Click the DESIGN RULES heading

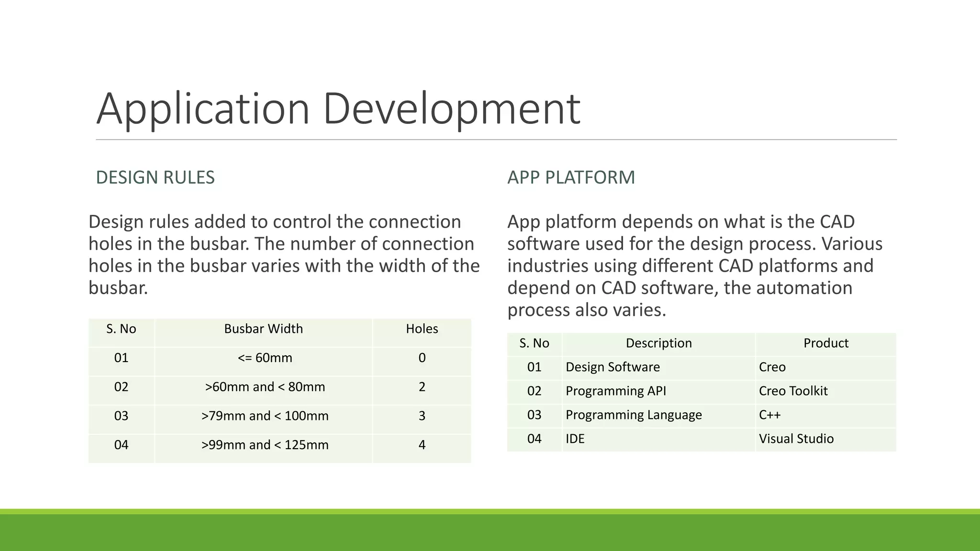(155, 177)
